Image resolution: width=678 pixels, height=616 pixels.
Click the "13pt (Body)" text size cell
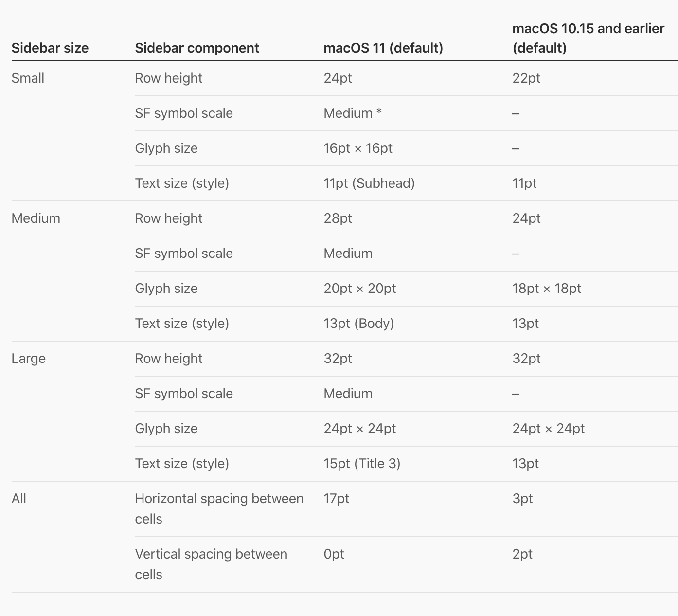coord(359,324)
